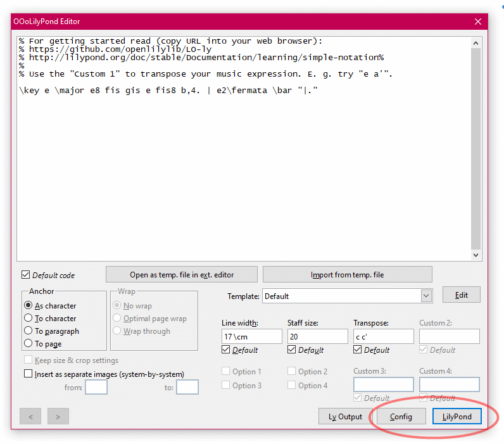The height and width of the screenshot is (444, 504).
Task: Click the Custom 4 input field
Action: pos(450,384)
